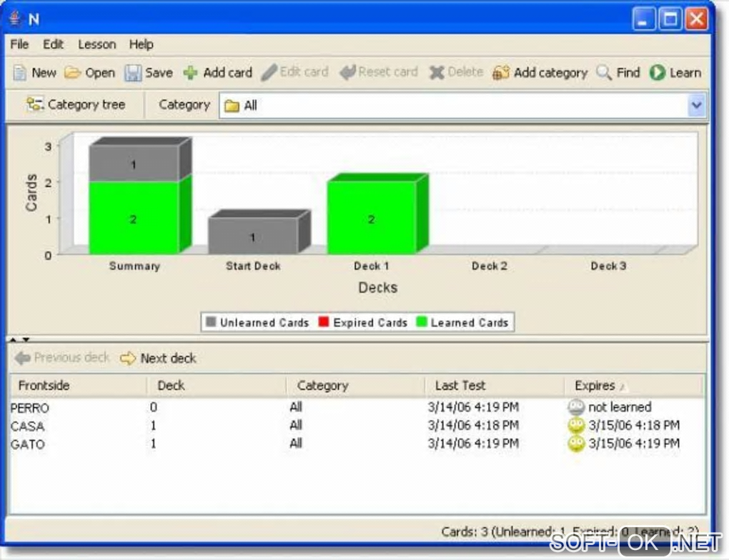729x560 pixels.
Task: Sort by Expires column header
Action: click(x=634, y=385)
